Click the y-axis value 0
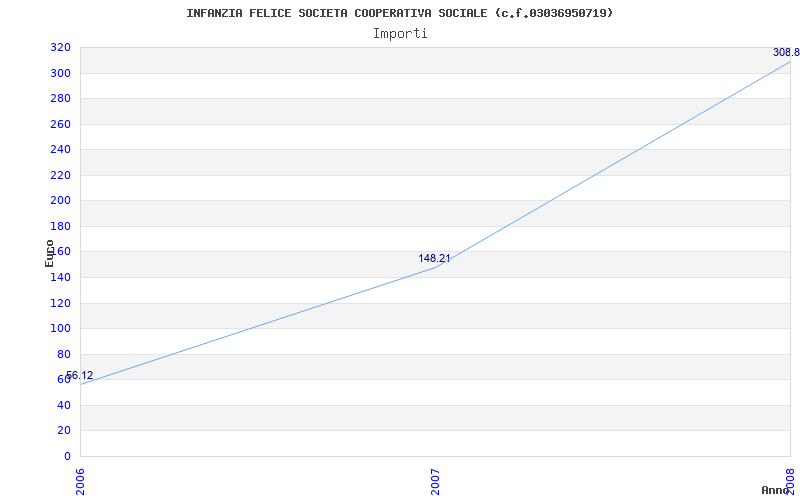 pyautogui.click(x=67, y=456)
